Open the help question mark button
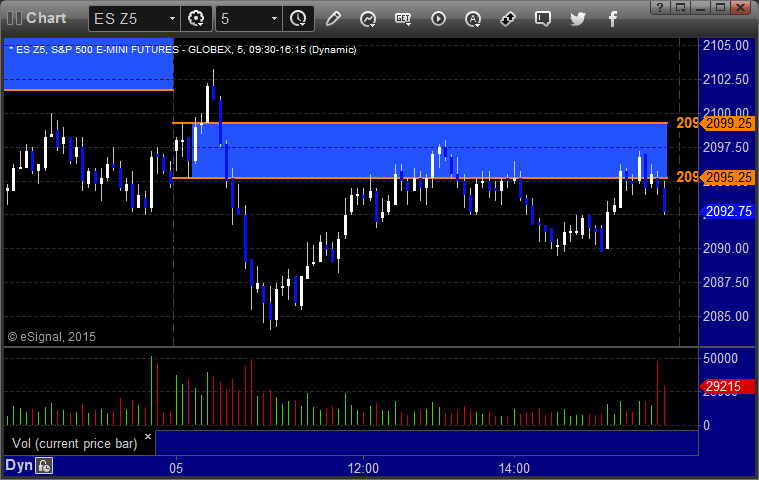 [660, 7]
